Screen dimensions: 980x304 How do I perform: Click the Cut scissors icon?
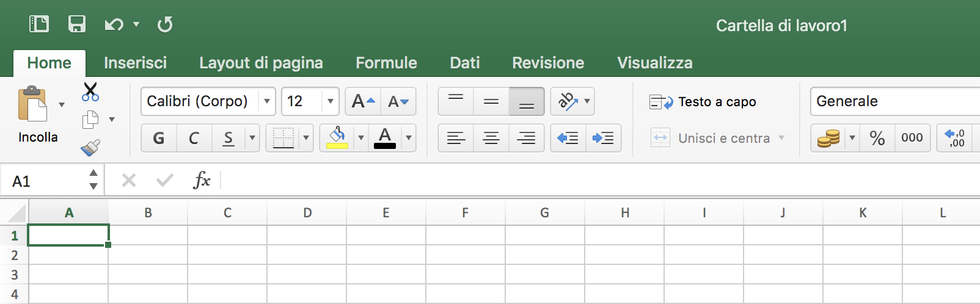(90, 92)
